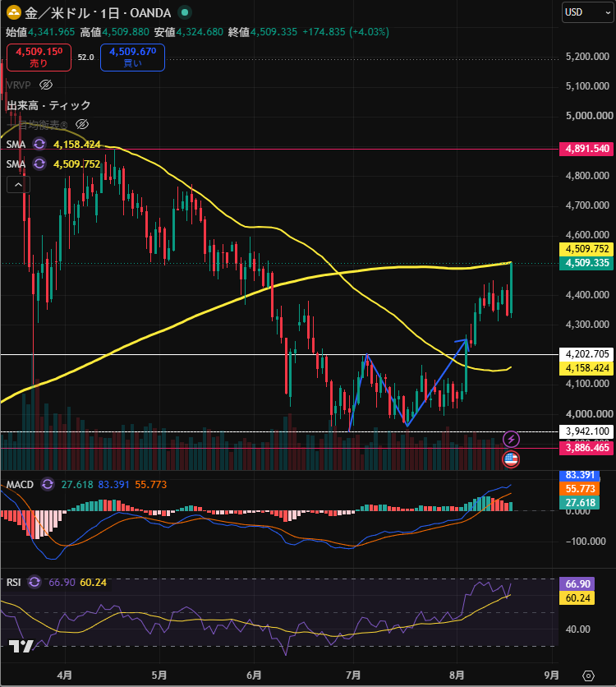Toggle Ichimoku indicator visibility eye
The image size is (616, 687).
(82, 125)
